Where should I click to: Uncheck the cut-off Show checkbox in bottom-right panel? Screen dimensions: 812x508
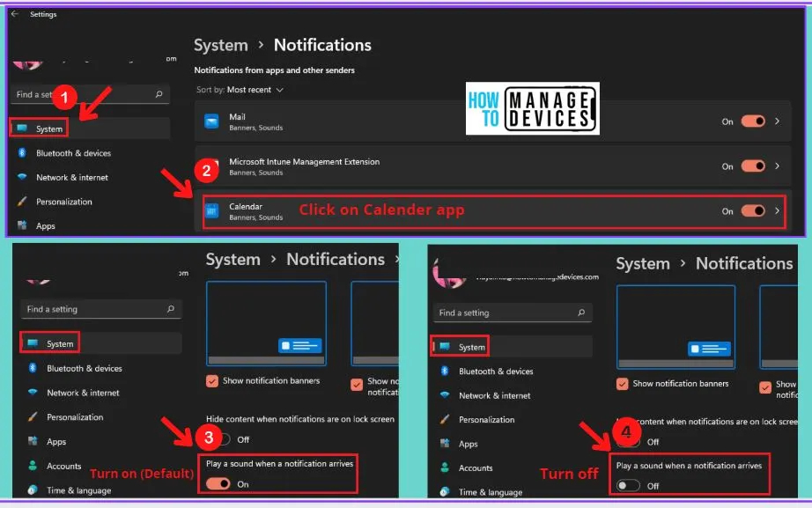tap(765, 388)
